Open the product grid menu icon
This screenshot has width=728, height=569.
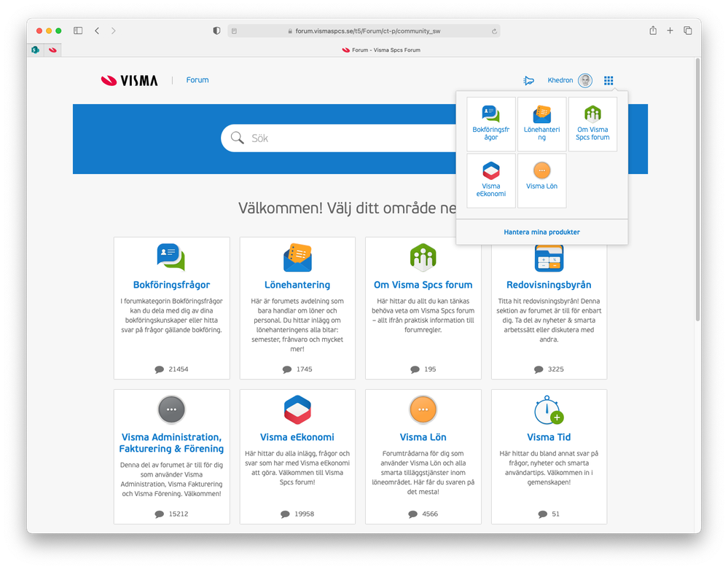click(608, 81)
